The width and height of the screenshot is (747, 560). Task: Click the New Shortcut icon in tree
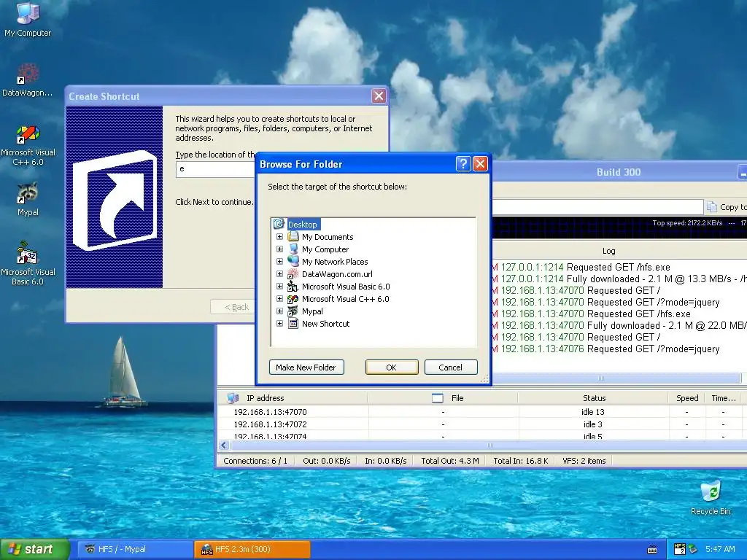point(293,323)
